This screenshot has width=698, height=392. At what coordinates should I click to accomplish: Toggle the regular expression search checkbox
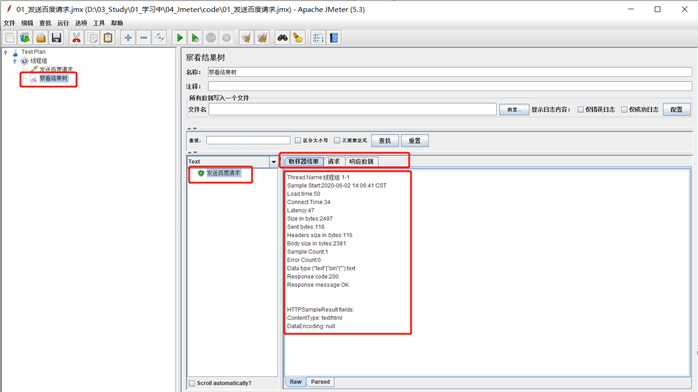[x=337, y=141]
